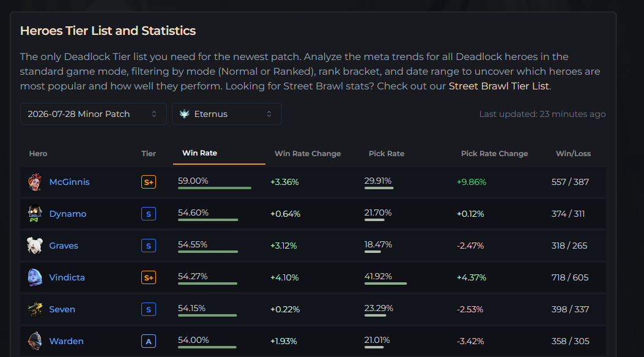This screenshot has height=357, width=644.
Task: Open the Vindicta hero page link
Action: point(67,277)
